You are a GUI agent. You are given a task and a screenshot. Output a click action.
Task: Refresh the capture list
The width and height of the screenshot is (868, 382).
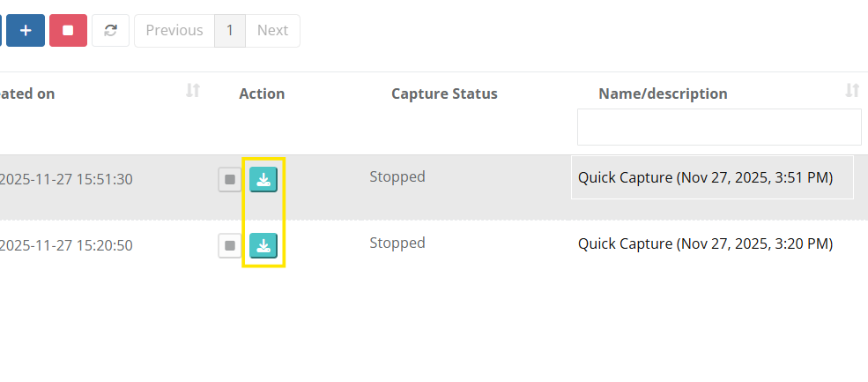click(x=110, y=30)
